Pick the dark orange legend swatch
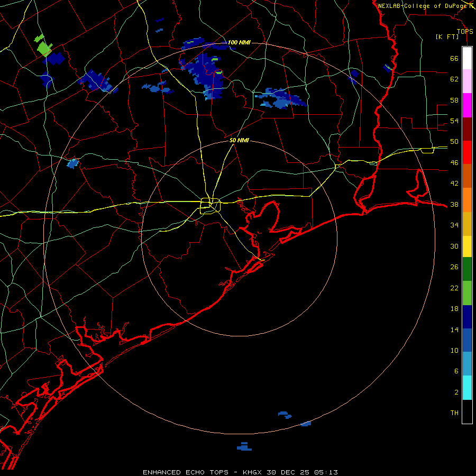This screenshot has width=476, height=476. (467, 176)
